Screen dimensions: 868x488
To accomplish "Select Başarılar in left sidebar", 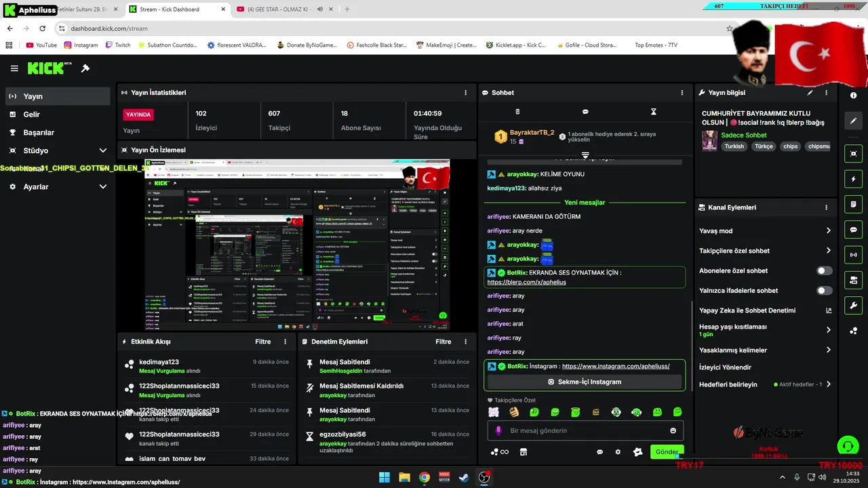I will coord(58,132).
